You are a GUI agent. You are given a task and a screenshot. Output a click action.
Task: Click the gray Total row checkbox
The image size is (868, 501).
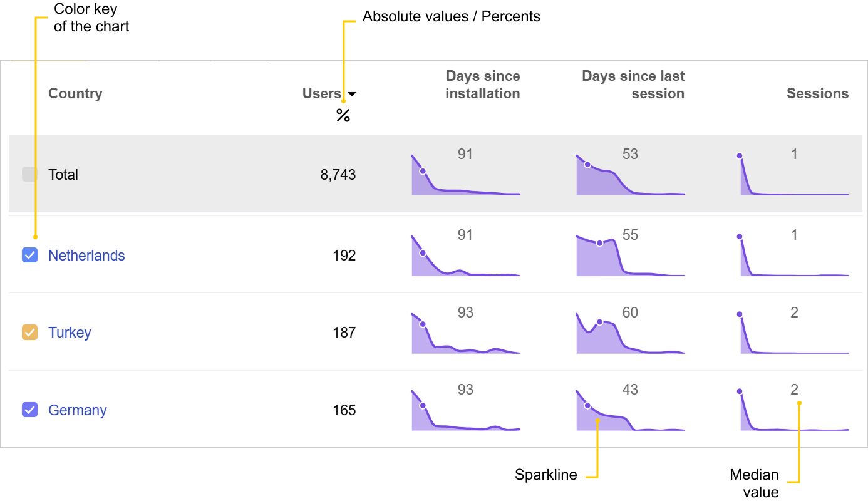(29, 174)
